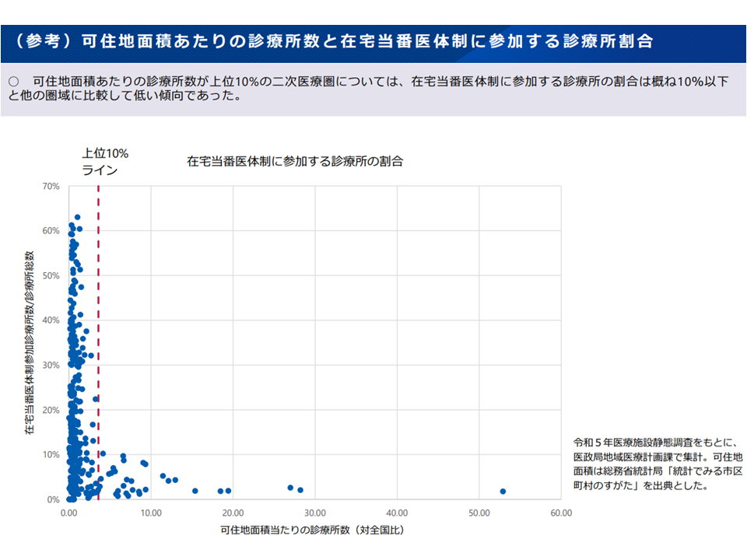
Task: Click the bullet circle starting the summary text
Action: pos(13,81)
